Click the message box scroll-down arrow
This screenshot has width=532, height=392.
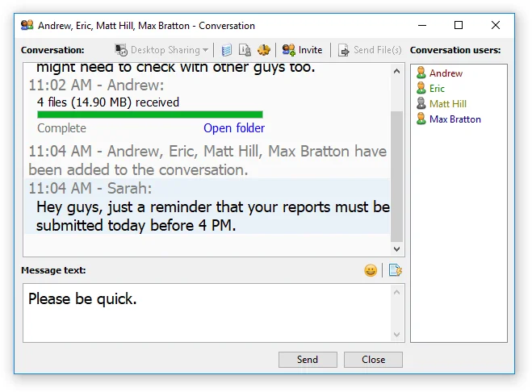[397, 335]
